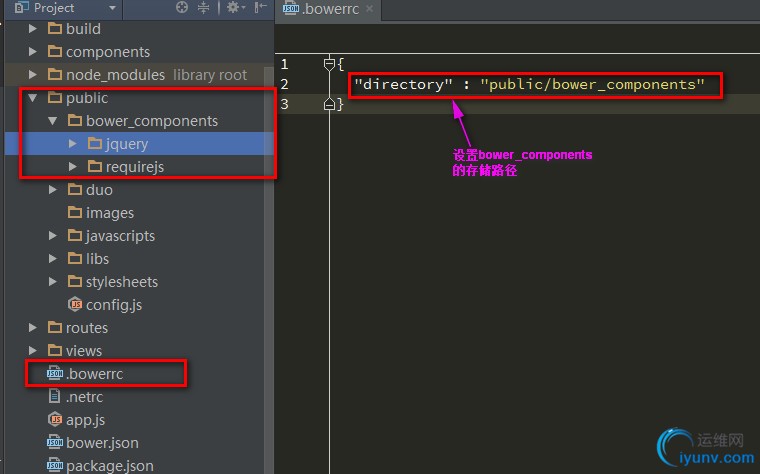Click the scroll from source crosshair icon
Viewport: 760px width, 474px height.
(182, 7)
